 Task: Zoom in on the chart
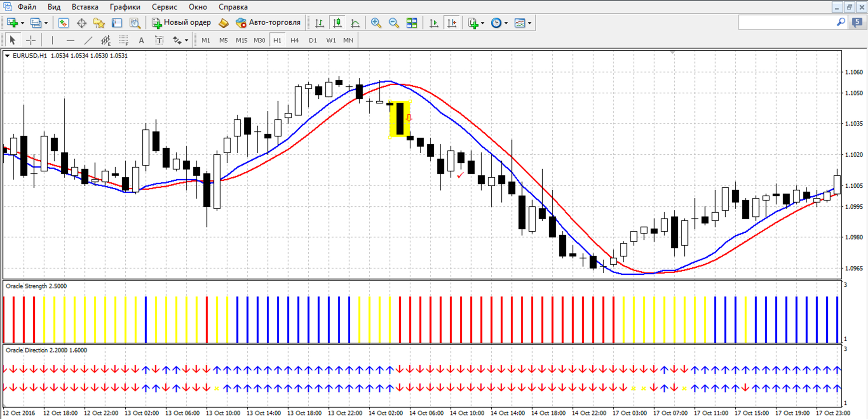[x=376, y=23]
